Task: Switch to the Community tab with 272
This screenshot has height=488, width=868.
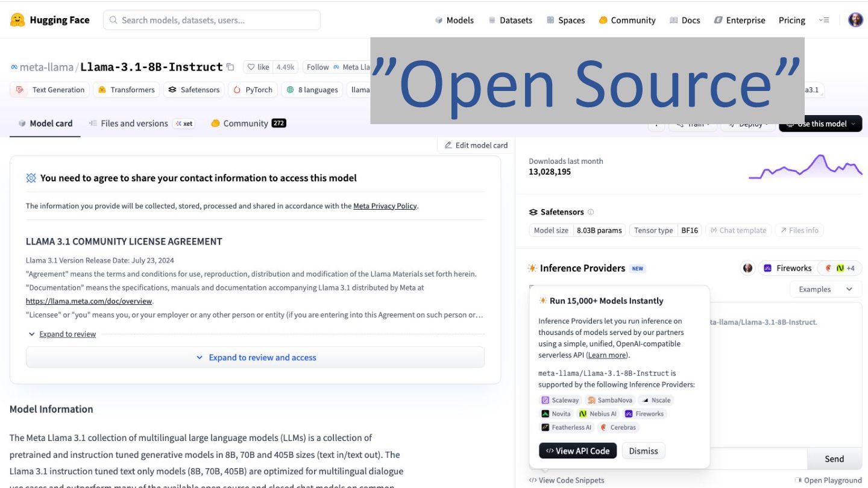Action: [248, 124]
